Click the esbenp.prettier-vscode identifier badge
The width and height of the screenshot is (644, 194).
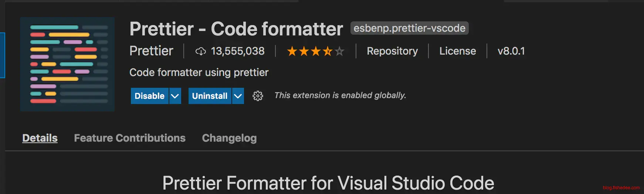(x=409, y=28)
